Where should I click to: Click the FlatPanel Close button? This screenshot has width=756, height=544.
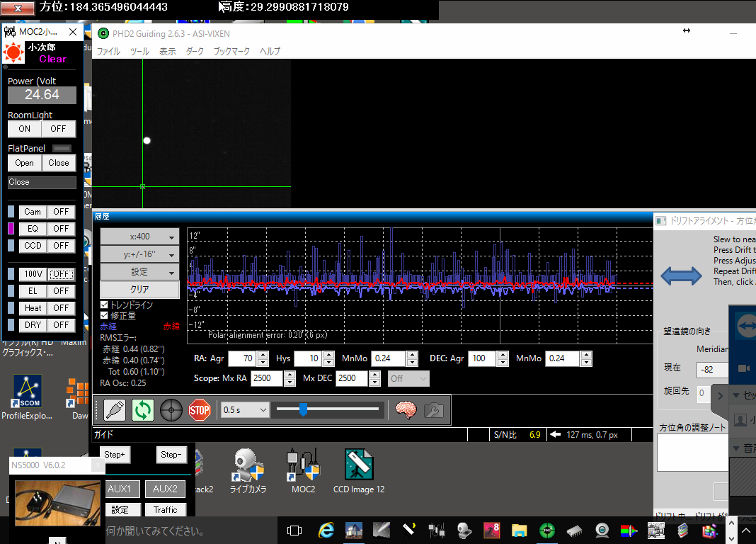pyautogui.click(x=59, y=163)
